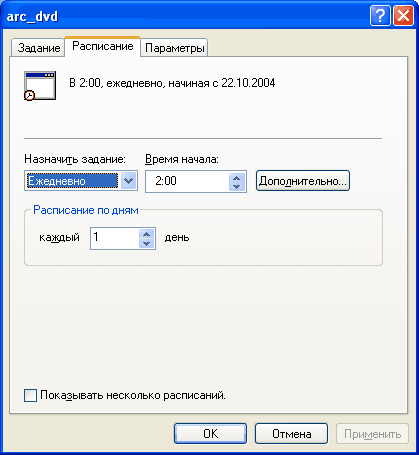The width and height of the screenshot is (419, 455).
Task: Click the Отмена cancel button
Action: pos(291,434)
